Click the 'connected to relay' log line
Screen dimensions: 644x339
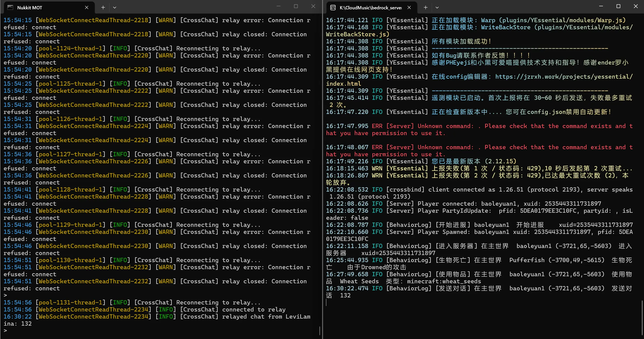(145, 310)
